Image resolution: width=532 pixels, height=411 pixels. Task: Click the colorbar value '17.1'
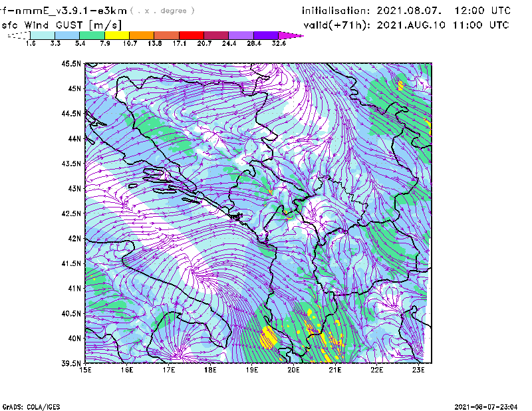click(179, 43)
